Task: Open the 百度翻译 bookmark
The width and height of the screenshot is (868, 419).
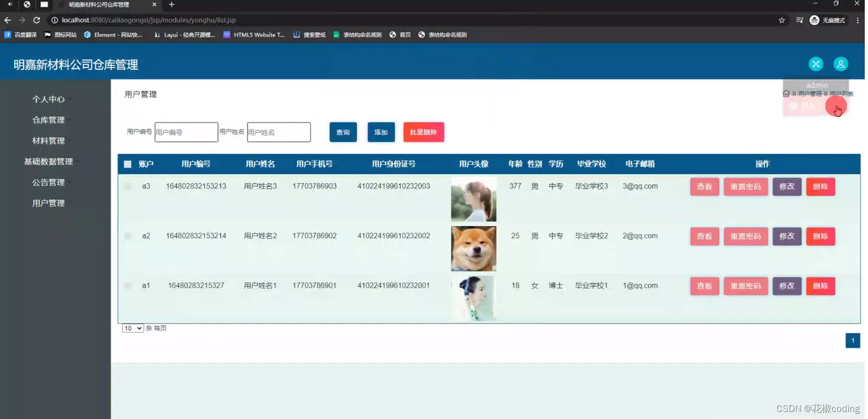Action: tap(20, 35)
